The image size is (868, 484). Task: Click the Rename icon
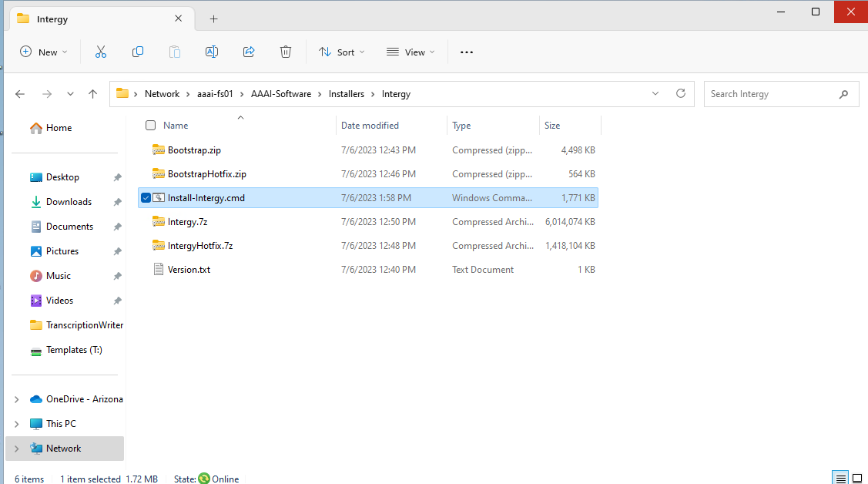coord(212,52)
